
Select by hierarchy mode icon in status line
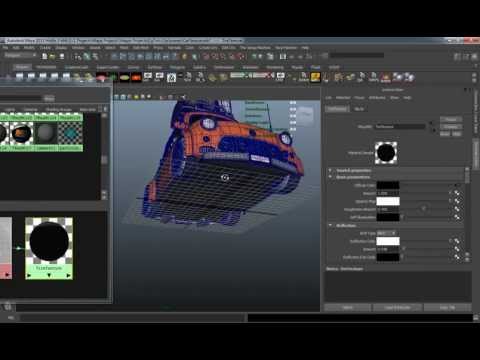78,56
